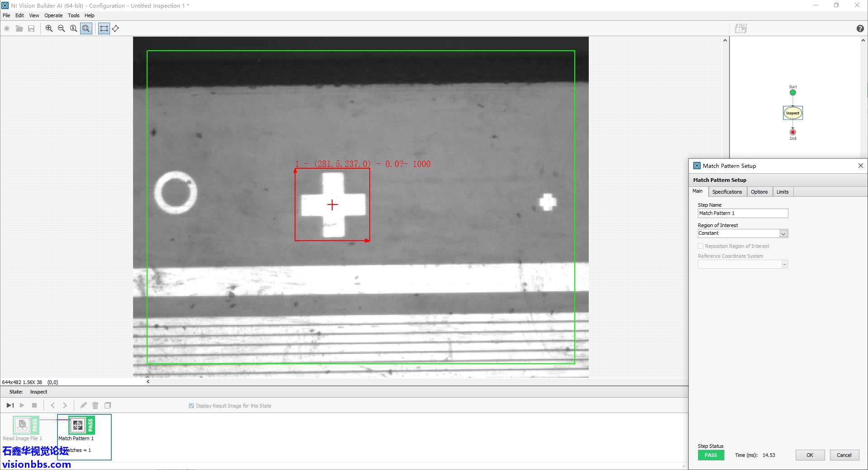The image size is (868, 470).
Task: Open the View menu
Action: pos(34,15)
